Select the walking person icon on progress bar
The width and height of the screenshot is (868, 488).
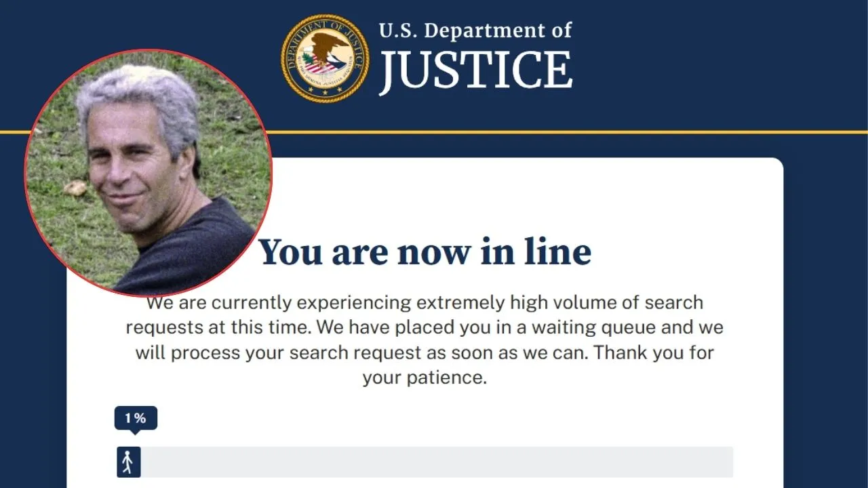[129, 462]
